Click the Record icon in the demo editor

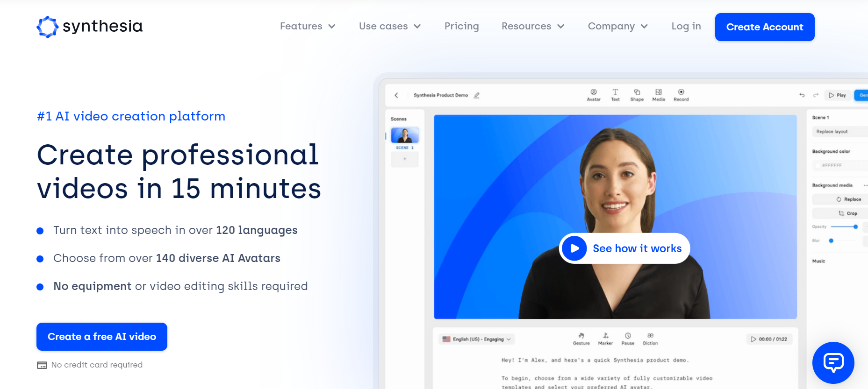(681, 95)
